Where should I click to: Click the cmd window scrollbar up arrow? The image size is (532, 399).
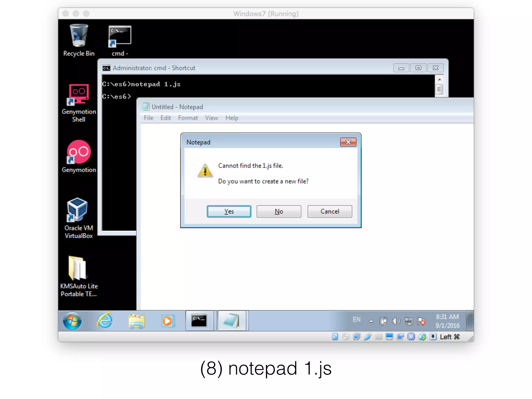[x=439, y=79]
